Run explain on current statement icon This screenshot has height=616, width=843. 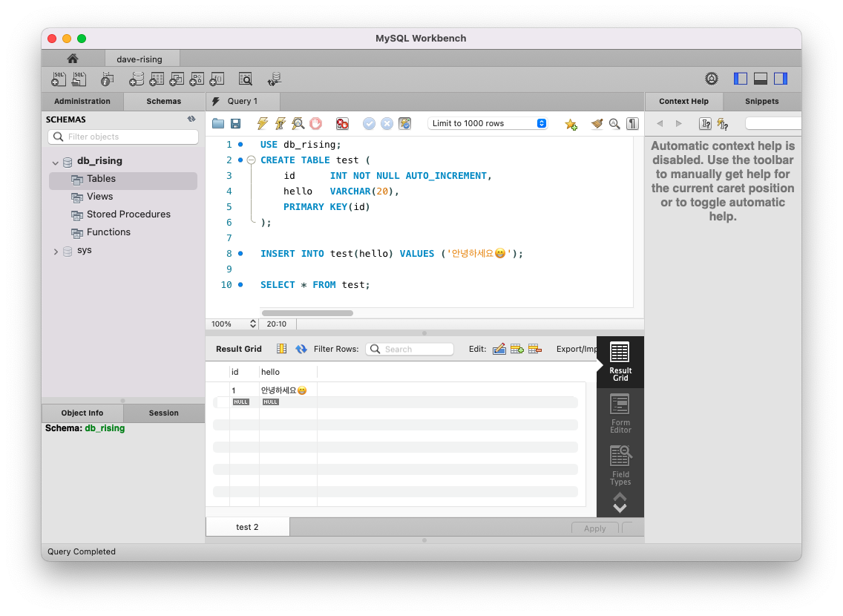tap(298, 124)
